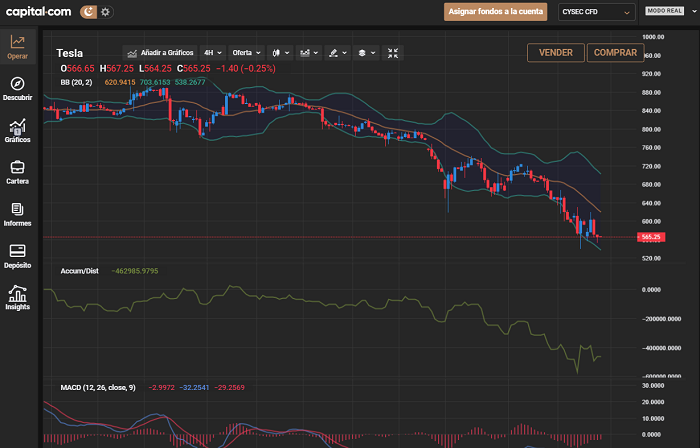Click the 520.00 price axis label
The image size is (700, 448).
click(x=651, y=258)
